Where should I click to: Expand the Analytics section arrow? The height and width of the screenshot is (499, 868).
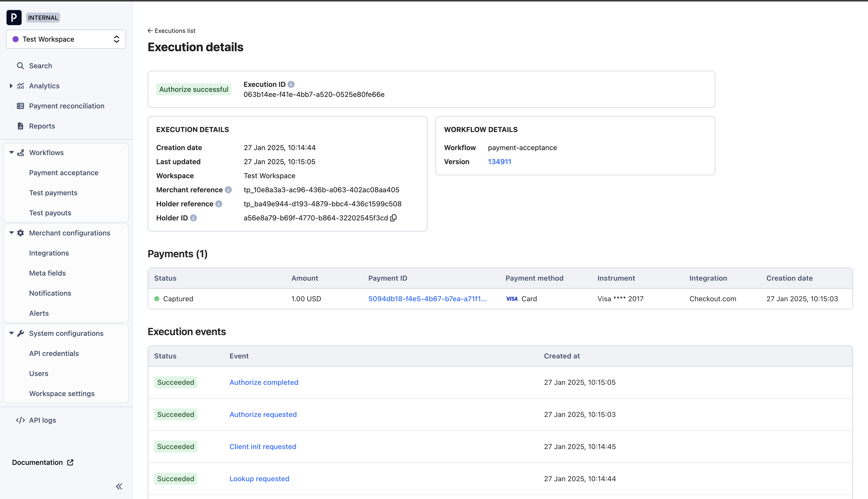(x=11, y=86)
